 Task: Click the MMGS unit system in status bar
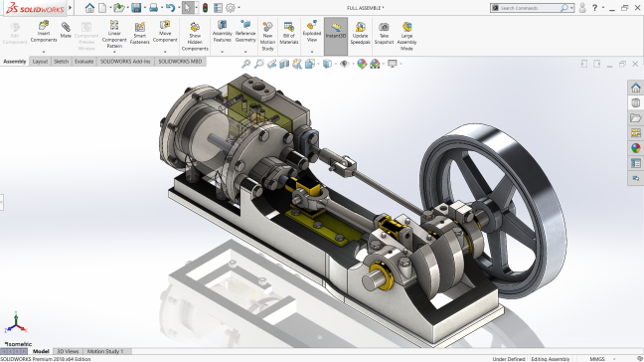(597, 359)
